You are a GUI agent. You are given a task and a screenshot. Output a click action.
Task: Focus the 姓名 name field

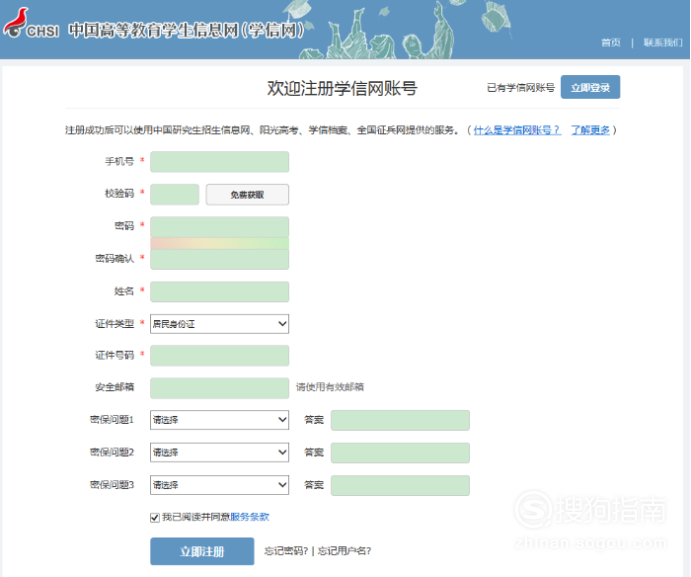[x=219, y=291]
